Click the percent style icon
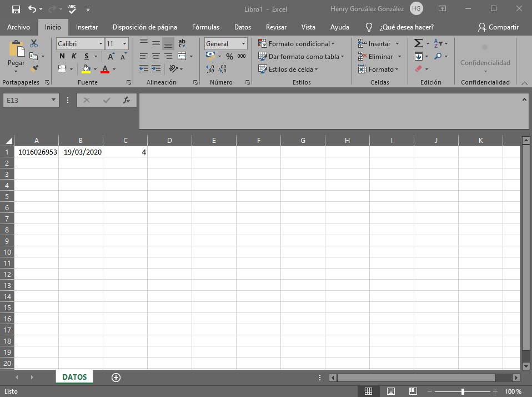This screenshot has width=532, height=397. pos(229,57)
